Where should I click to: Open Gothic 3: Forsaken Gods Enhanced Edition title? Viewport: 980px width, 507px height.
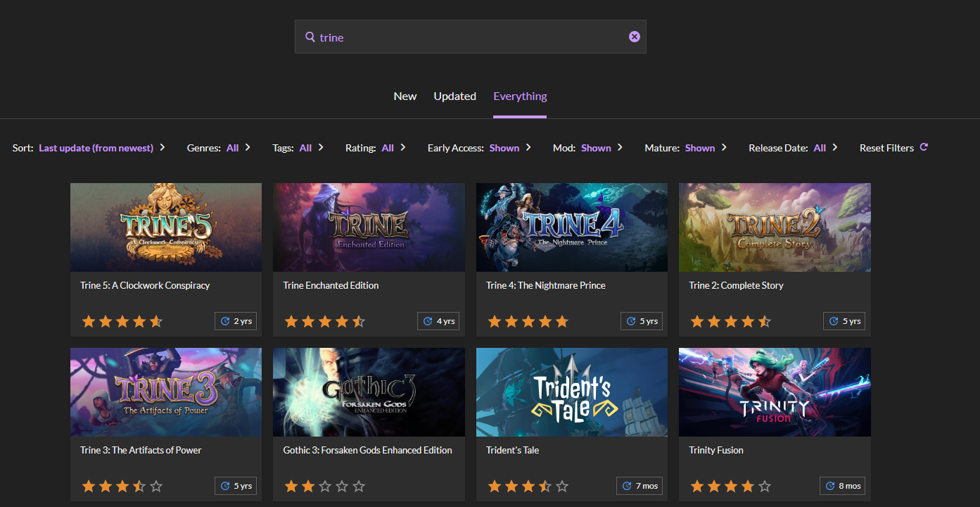(x=368, y=450)
